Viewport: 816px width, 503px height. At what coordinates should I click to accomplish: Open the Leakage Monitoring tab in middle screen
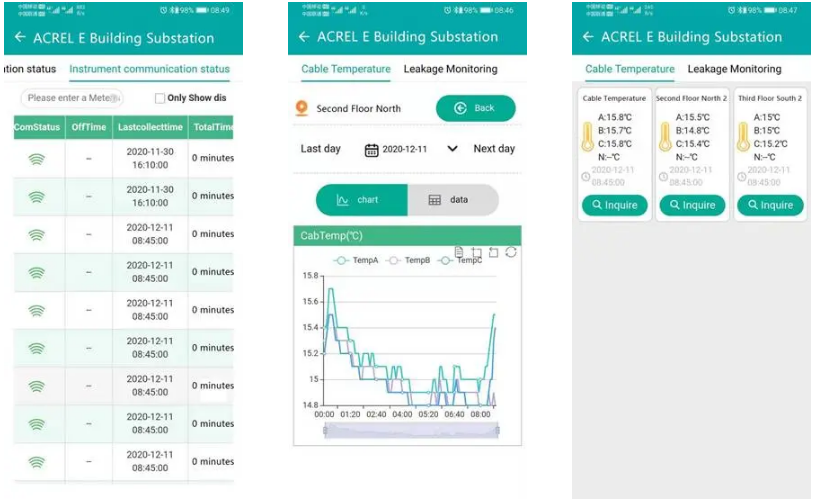click(x=450, y=69)
